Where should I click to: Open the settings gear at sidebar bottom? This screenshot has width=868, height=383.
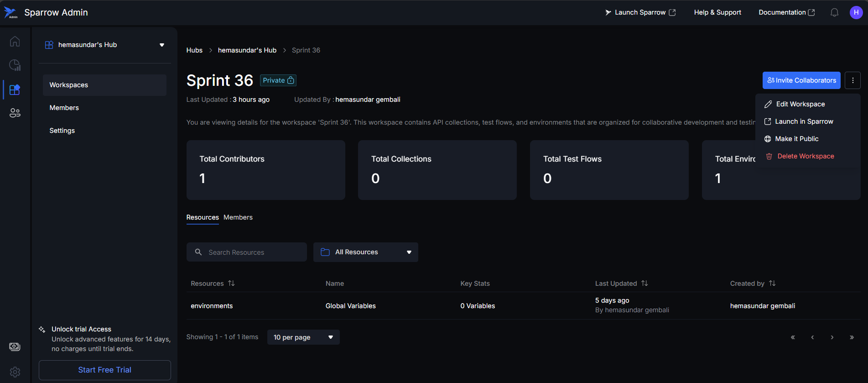[15, 372]
